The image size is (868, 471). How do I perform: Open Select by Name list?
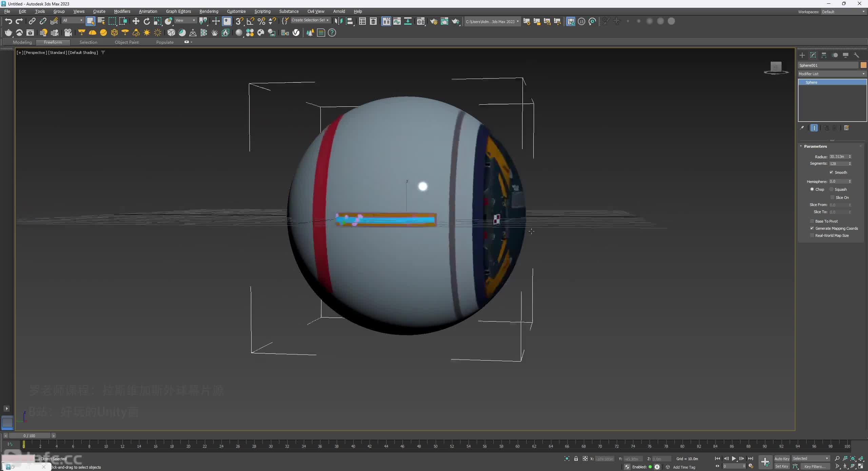pos(101,21)
